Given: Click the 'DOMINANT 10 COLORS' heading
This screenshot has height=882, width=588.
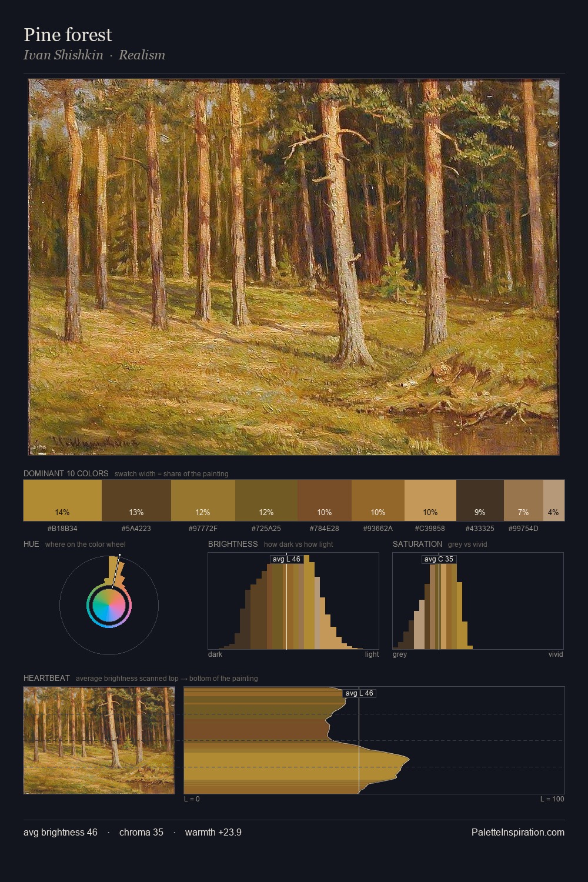Looking at the screenshot, I should point(66,473).
